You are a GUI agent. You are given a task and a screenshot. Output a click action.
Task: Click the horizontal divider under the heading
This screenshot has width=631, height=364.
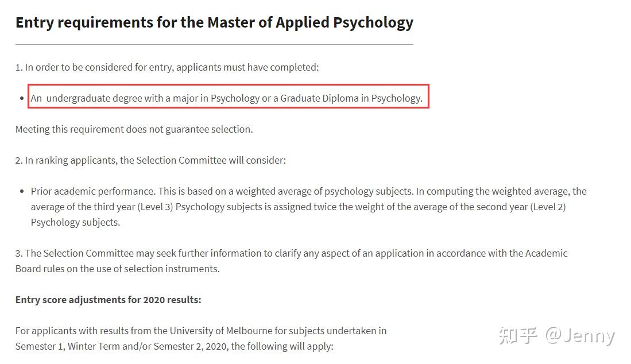point(214,44)
